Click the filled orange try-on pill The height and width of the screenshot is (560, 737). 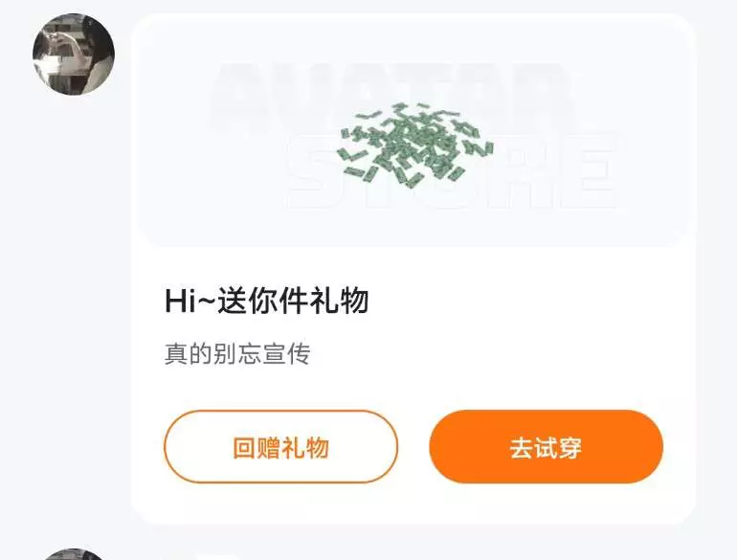tap(547, 447)
